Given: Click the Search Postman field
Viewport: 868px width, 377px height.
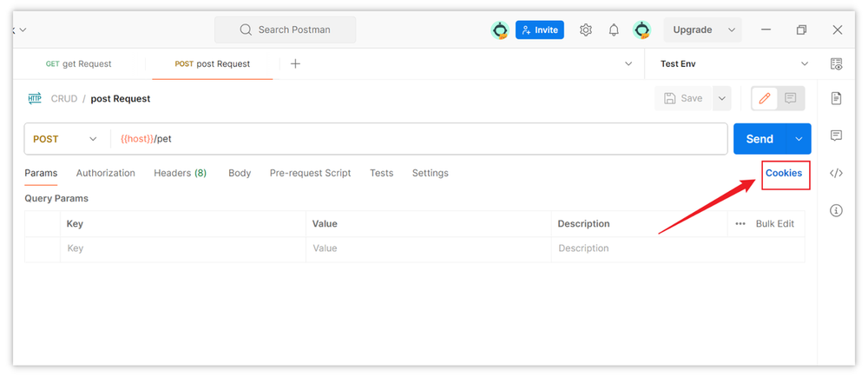Looking at the screenshot, I should (285, 30).
